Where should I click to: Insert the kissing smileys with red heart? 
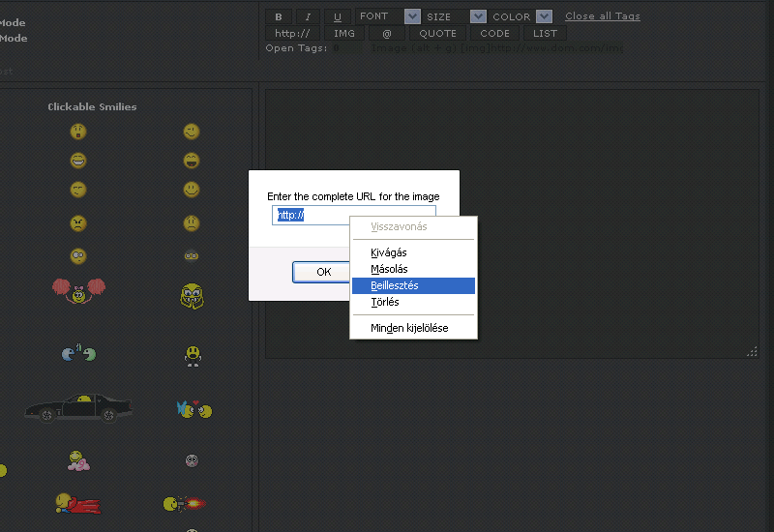(194, 409)
